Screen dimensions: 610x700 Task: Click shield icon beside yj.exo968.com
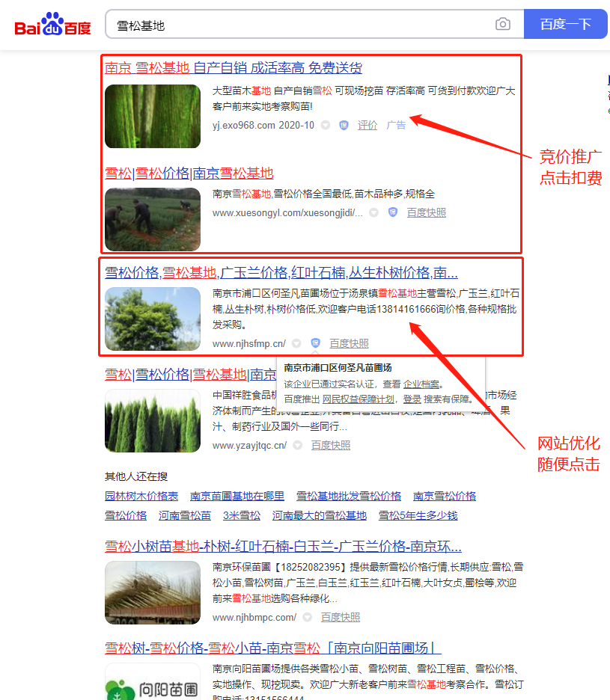point(344,126)
